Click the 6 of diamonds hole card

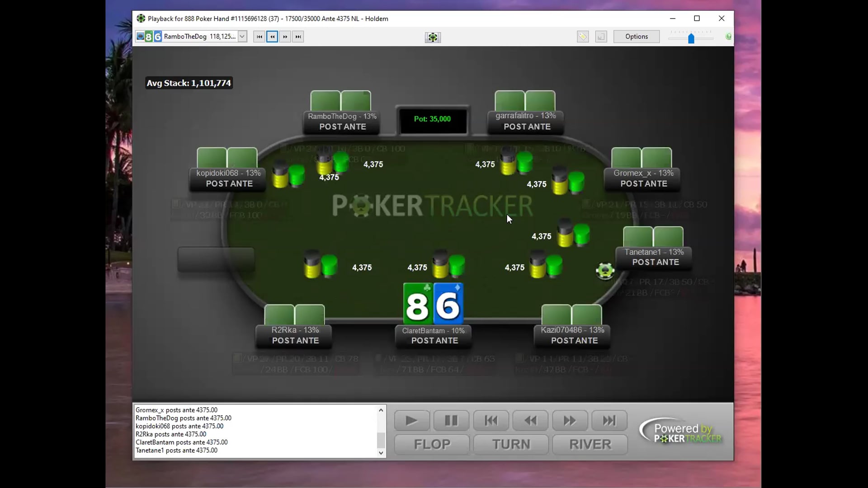point(448,304)
